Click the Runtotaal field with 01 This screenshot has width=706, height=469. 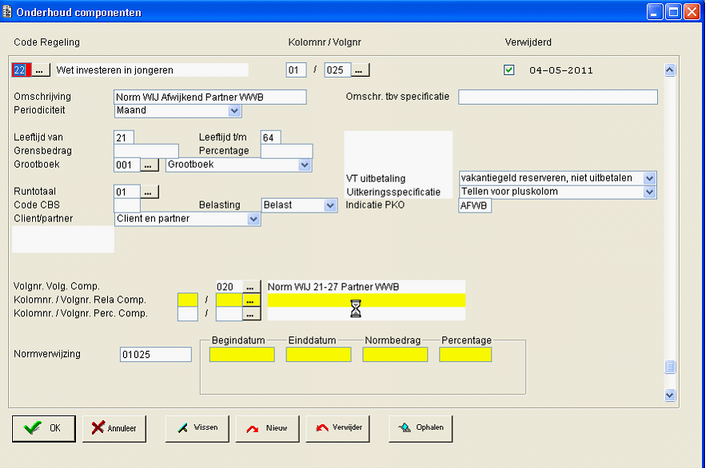(127, 192)
